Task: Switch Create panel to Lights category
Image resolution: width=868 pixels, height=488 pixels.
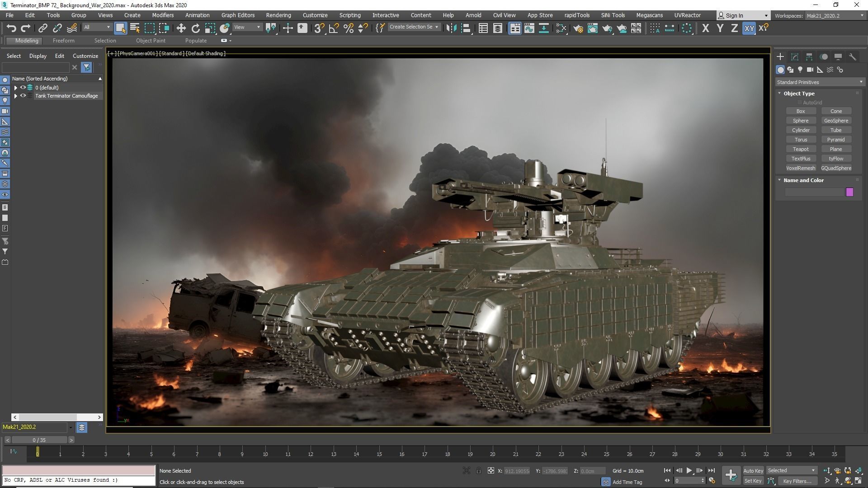Action: (800, 70)
